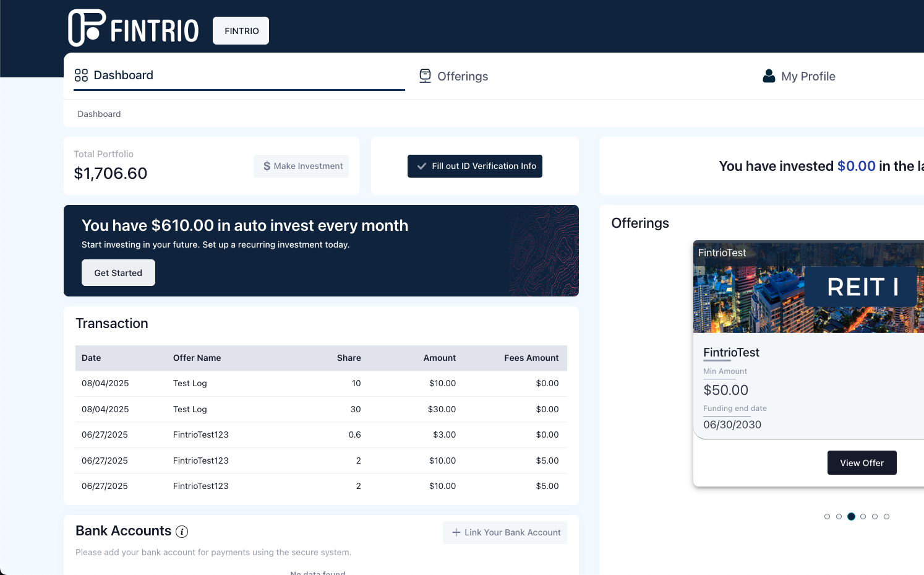Click the Dashboard breadcrumb
Image resolution: width=924 pixels, height=575 pixels.
99,114
